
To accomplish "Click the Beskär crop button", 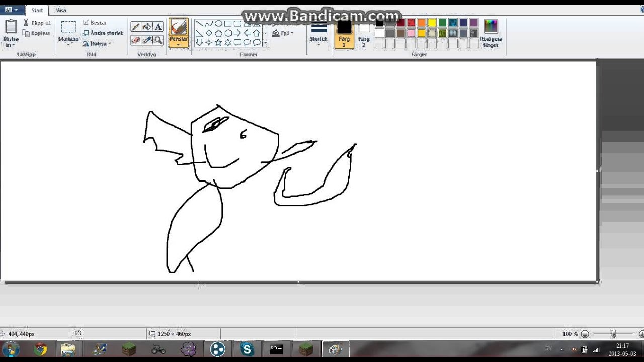I will click(x=95, y=23).
